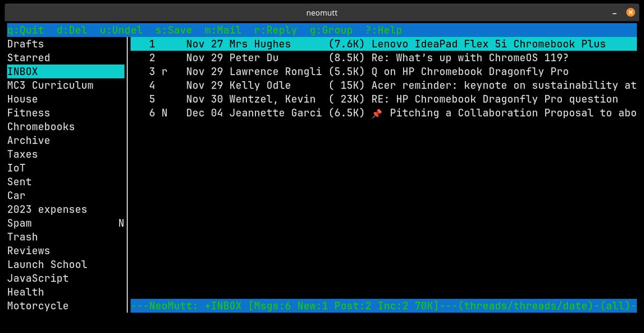Choose the m:Mail shortcut in top bar

(223, 30)
